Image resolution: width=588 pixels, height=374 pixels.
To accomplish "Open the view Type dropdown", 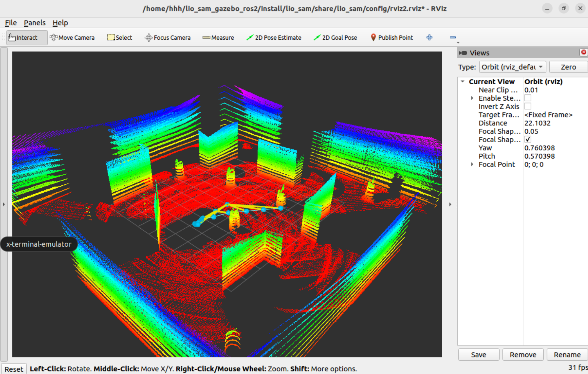I will click(512, 67).
